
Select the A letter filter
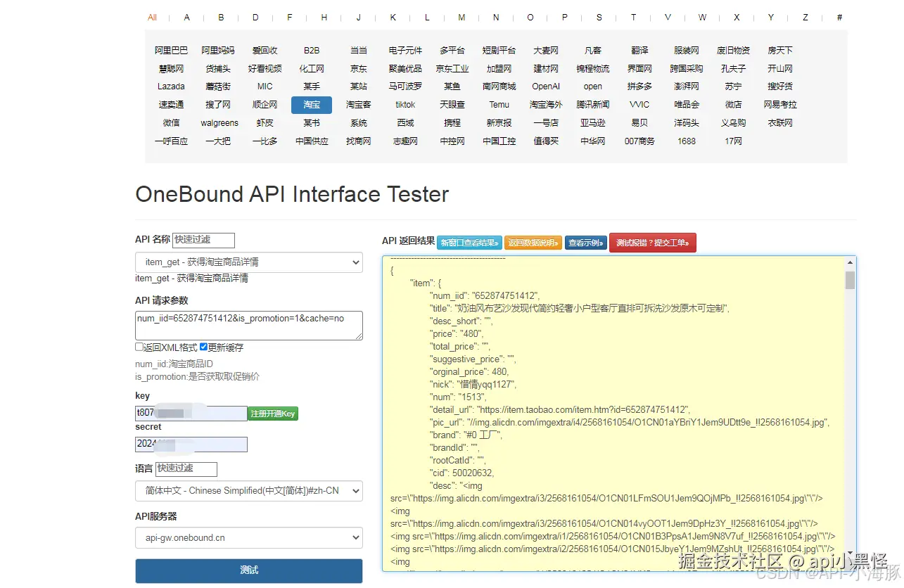click(186, 18)
